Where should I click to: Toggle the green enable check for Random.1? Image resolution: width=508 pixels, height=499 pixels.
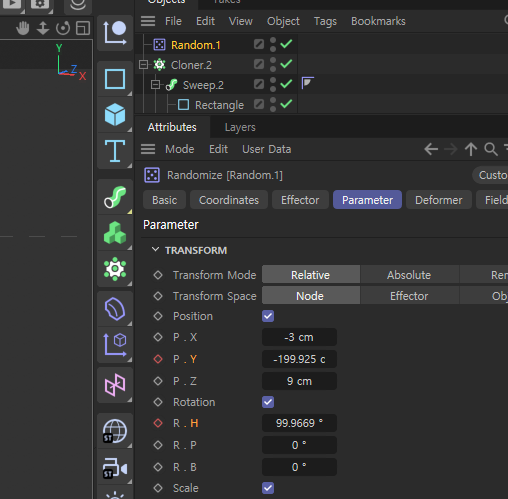(286, 44)
